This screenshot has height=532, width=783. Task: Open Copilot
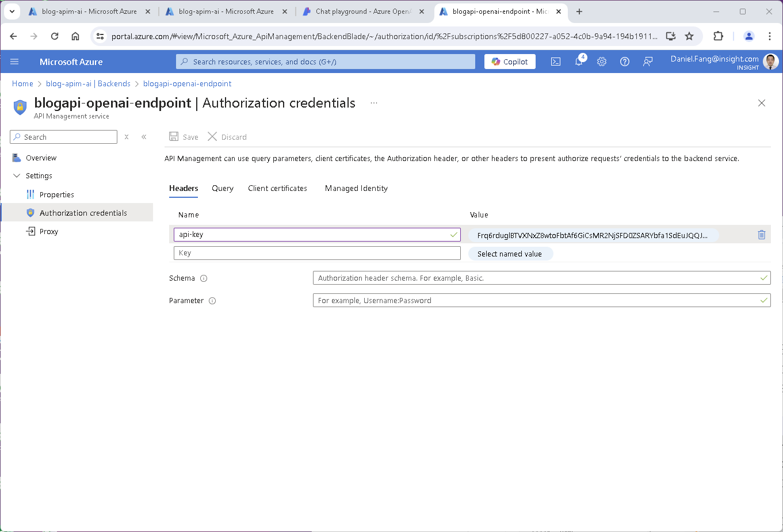pyautogui.click(x=510, y=62)
